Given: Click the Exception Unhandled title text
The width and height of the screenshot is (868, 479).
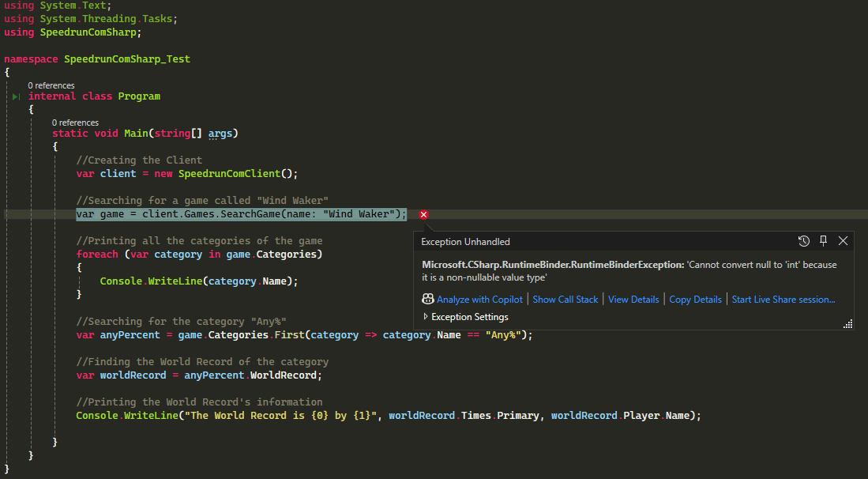Looking at the screenshot, I should click(465, 242).
